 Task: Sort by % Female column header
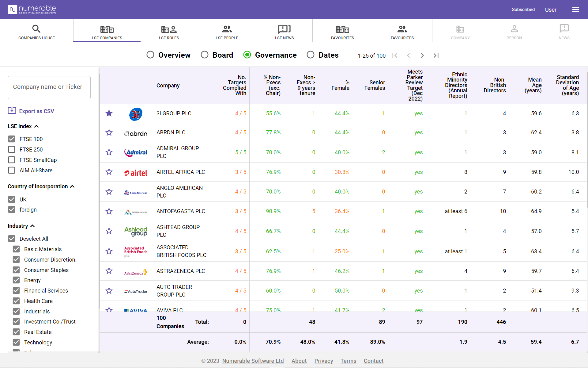click(x=340, y=85)
